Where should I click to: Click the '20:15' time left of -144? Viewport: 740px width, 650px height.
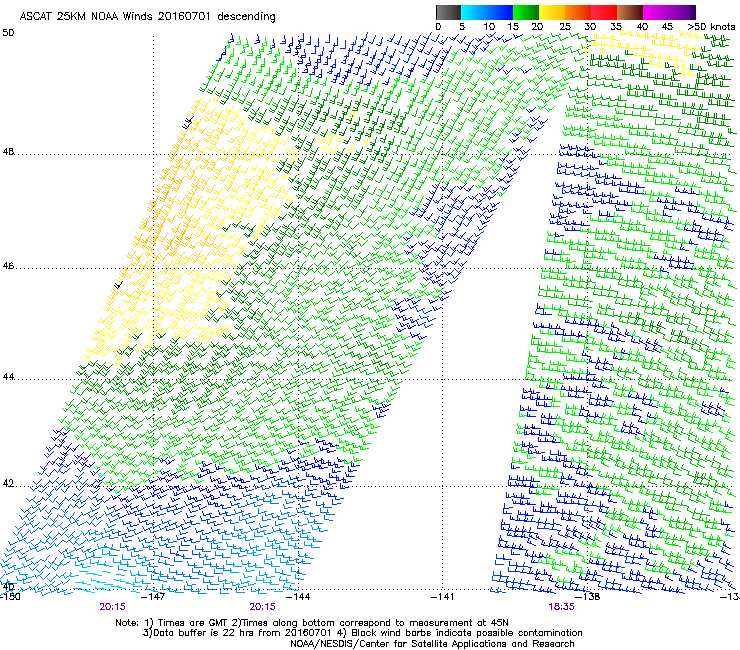(x=262, y=607)
